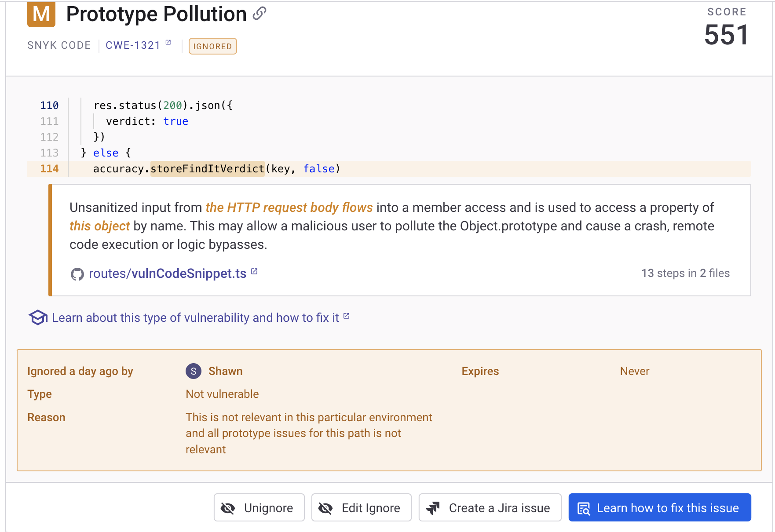Click the 'Not vulnerable' ignore type
The image size is (775, 532).
tap(222, 394)
